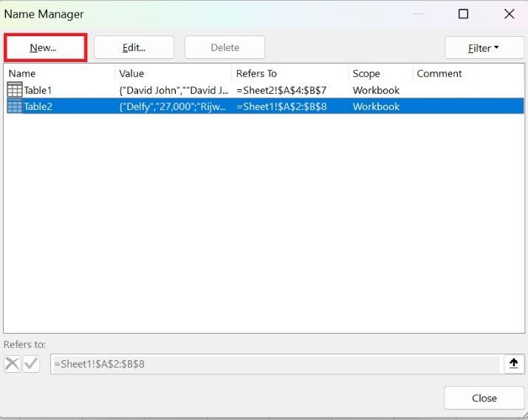
Task: Open the Edit... name dialog
Action: coord(134,47)
